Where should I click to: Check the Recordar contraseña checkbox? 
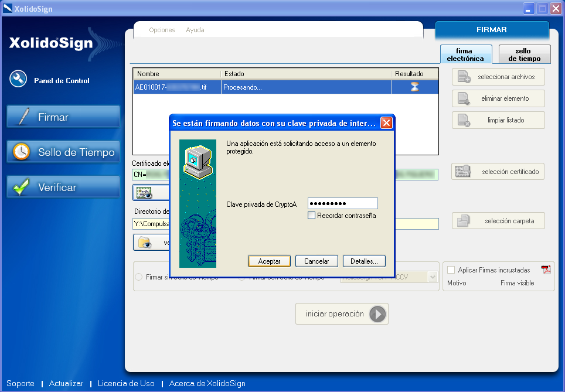coord(311,216)
